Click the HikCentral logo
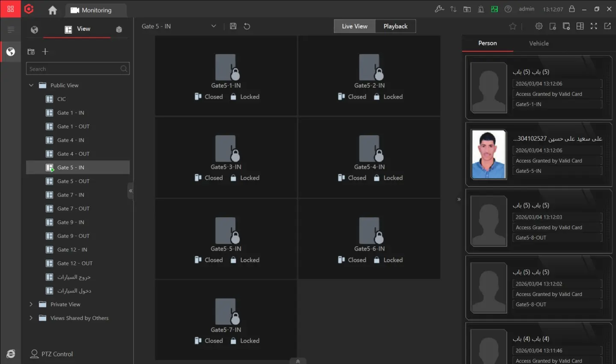This screenshot has width=616, height=364. pyautogui.click(x=29, y=9)
